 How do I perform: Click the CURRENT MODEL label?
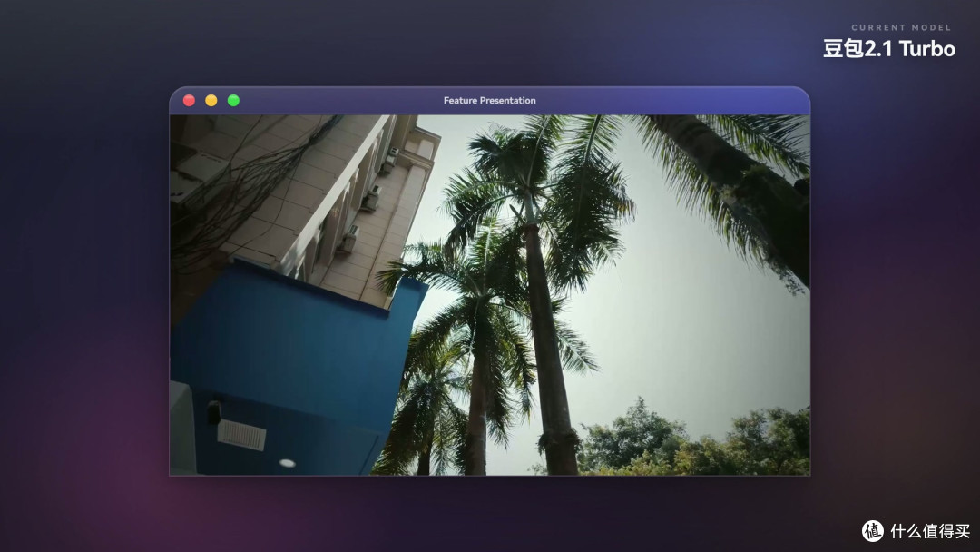pos(901,27)
